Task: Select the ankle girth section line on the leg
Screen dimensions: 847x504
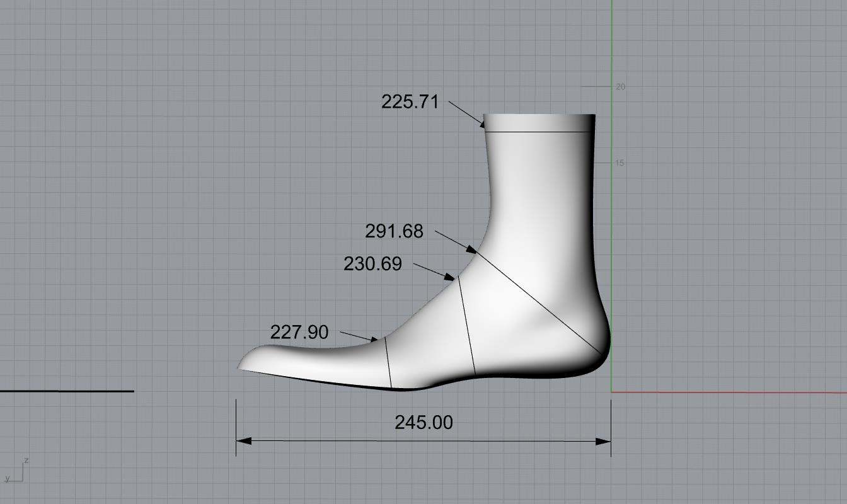Action: [x=539, y=132]
